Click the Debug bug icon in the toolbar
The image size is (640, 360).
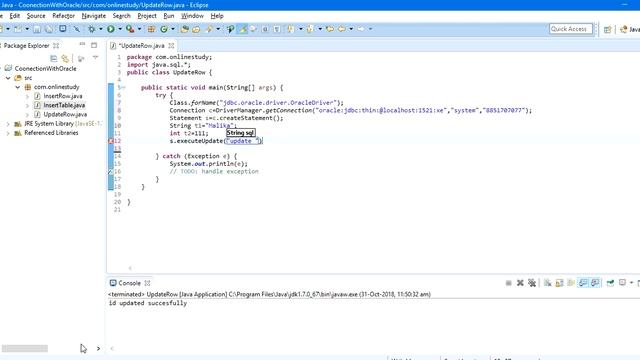92,29
